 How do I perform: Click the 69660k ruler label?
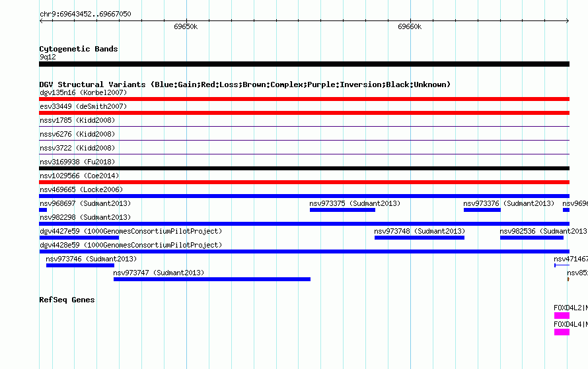410,26
